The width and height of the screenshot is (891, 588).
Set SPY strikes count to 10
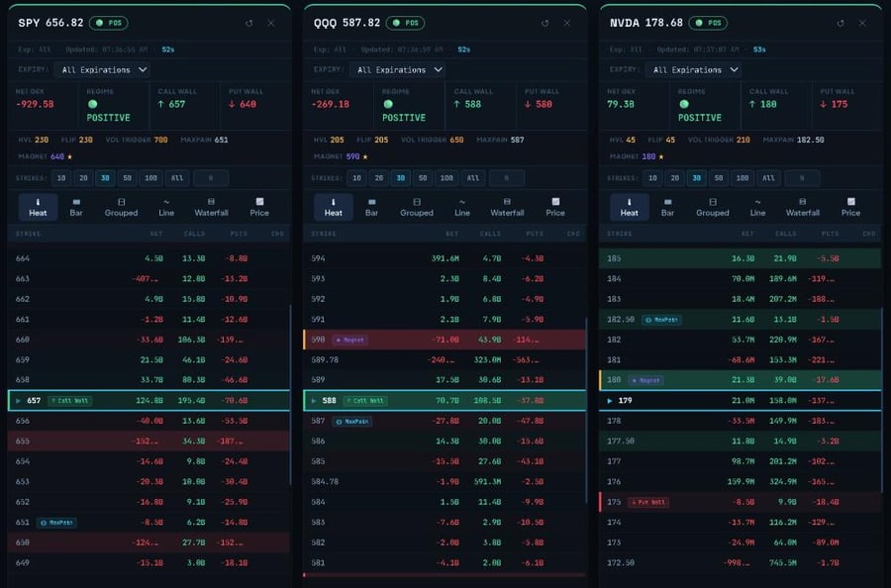(x=61, y=178)
